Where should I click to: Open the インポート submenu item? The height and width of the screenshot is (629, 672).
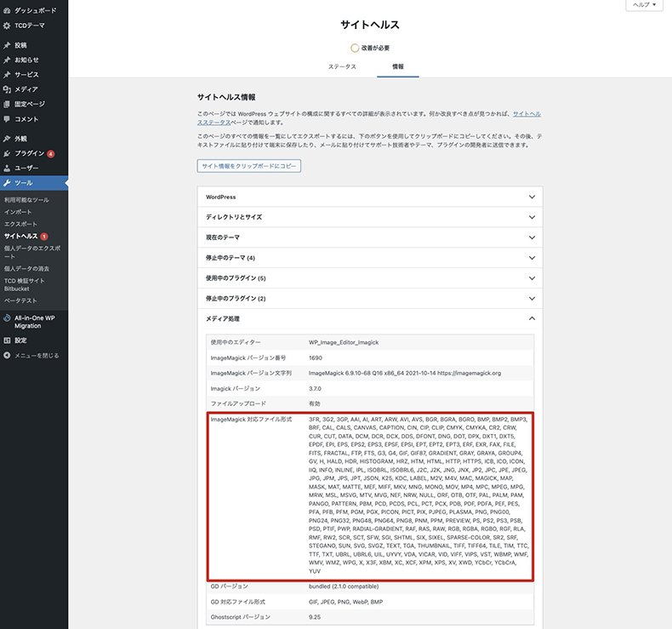pos(18,212)
